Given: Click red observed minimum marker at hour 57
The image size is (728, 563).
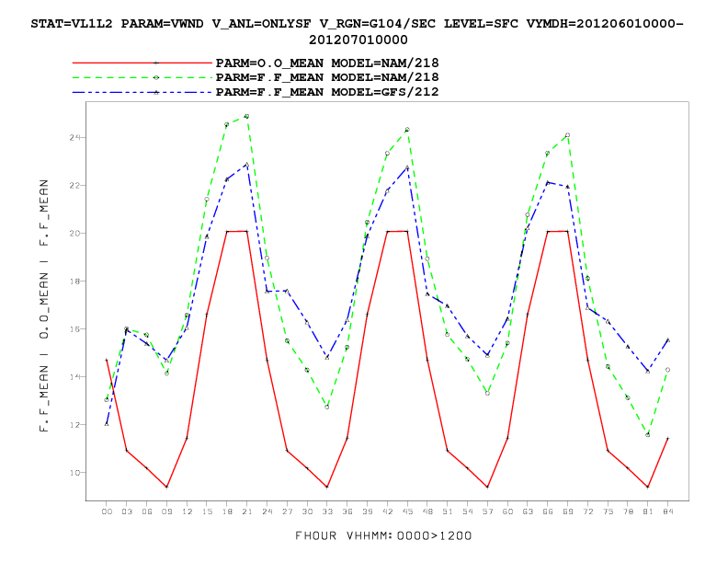Looking at the screenshot, I should pos(487,487).
